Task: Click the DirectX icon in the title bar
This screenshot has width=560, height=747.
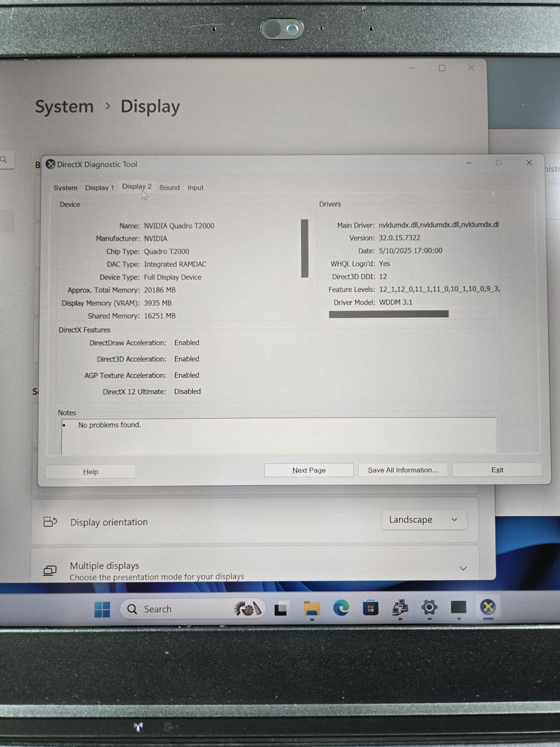Action: coord(50,164)
